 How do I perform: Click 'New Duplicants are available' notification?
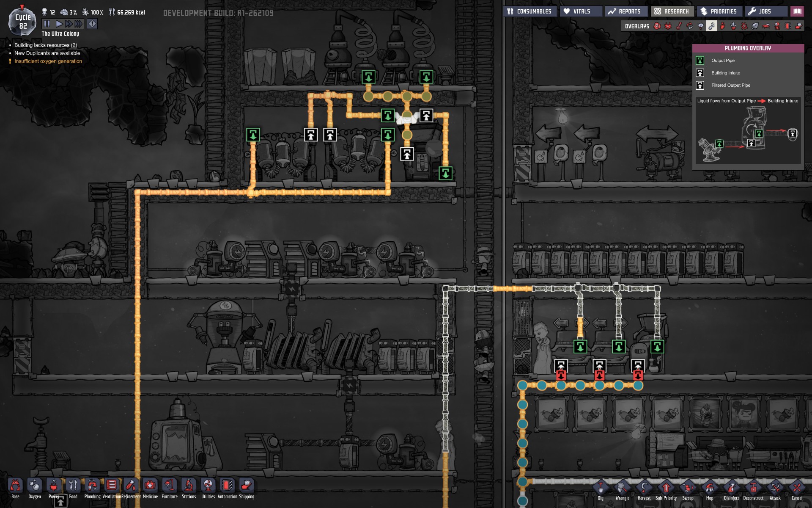pyautogui.click(x=47, y=53)
